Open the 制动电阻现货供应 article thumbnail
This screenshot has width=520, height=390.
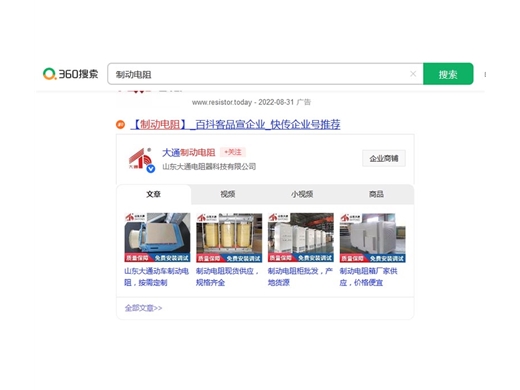(x=229, y=238)
